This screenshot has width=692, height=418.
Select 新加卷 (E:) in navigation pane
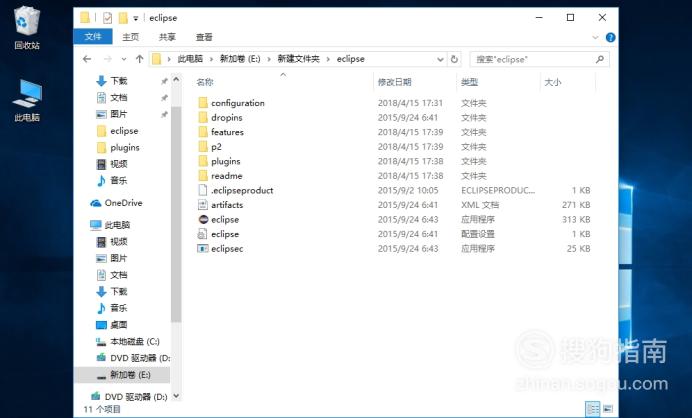(130, 375)
